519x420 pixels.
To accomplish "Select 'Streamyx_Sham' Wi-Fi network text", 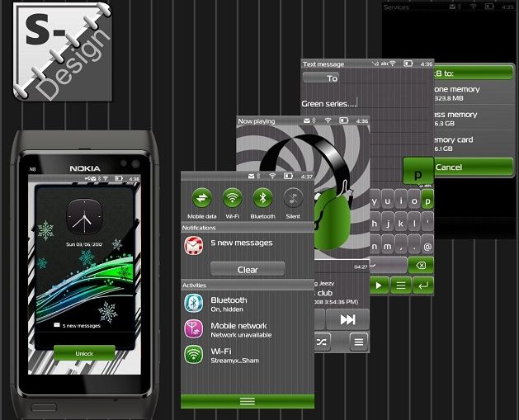I will [x=235, y=361].
